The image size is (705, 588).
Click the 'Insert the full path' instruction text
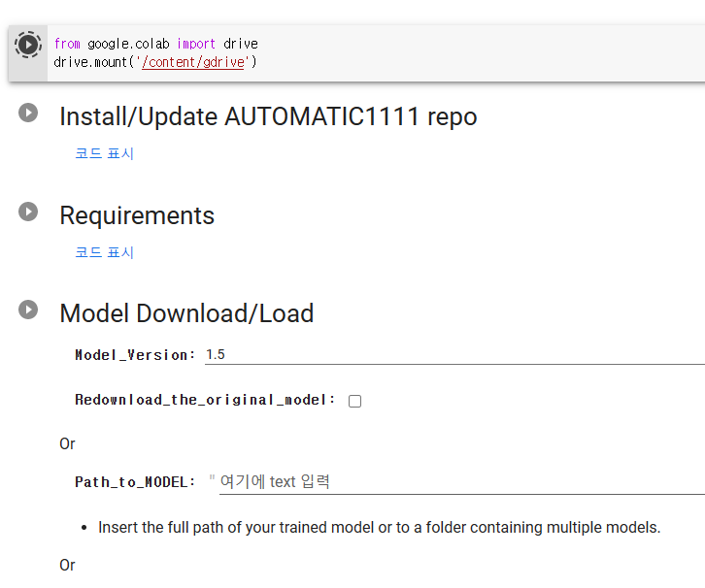pos(379,528)
